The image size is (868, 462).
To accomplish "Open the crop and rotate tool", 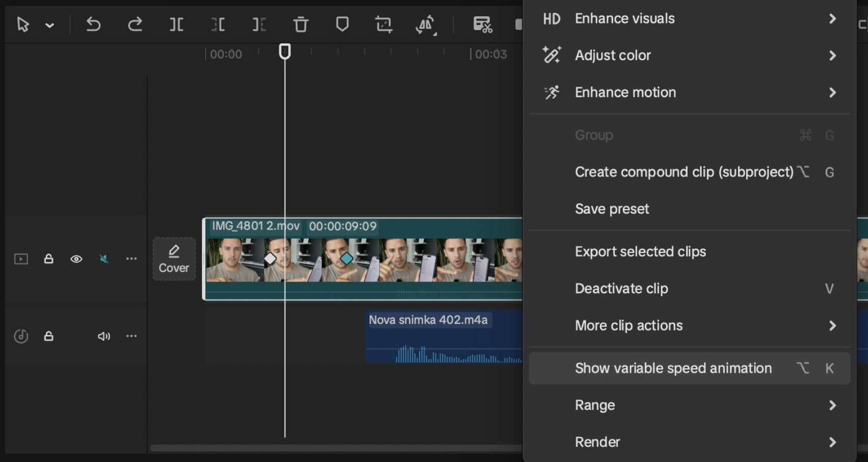I will point(383,24).
